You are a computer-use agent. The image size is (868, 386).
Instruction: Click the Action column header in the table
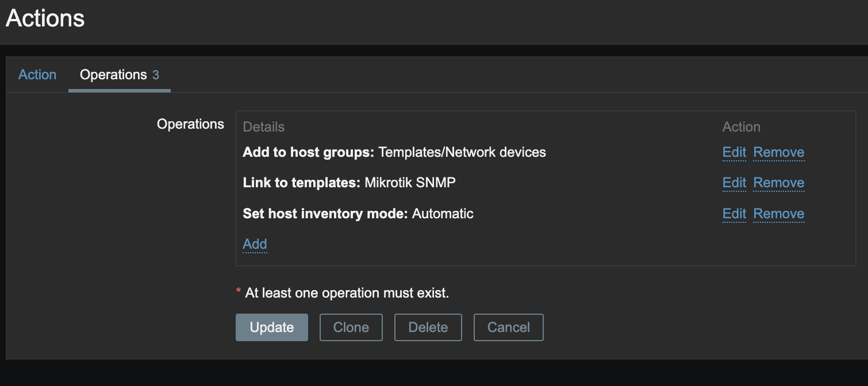pos(741,127)
